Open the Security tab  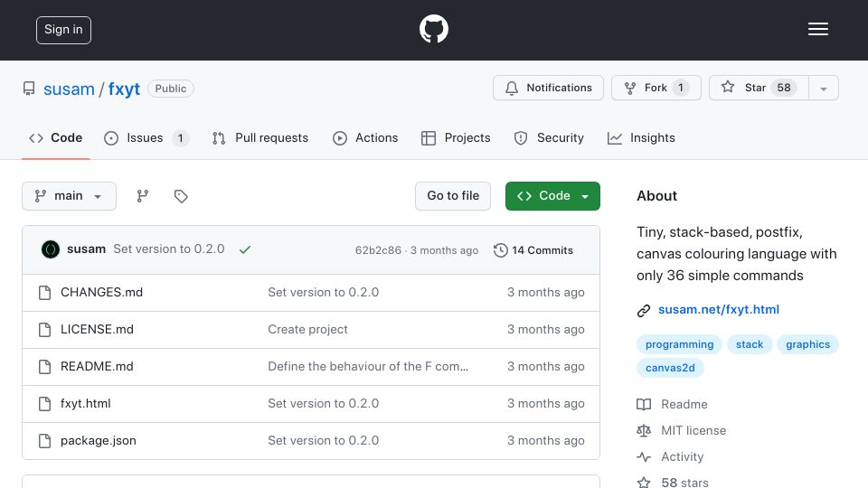tap(549, 137)
